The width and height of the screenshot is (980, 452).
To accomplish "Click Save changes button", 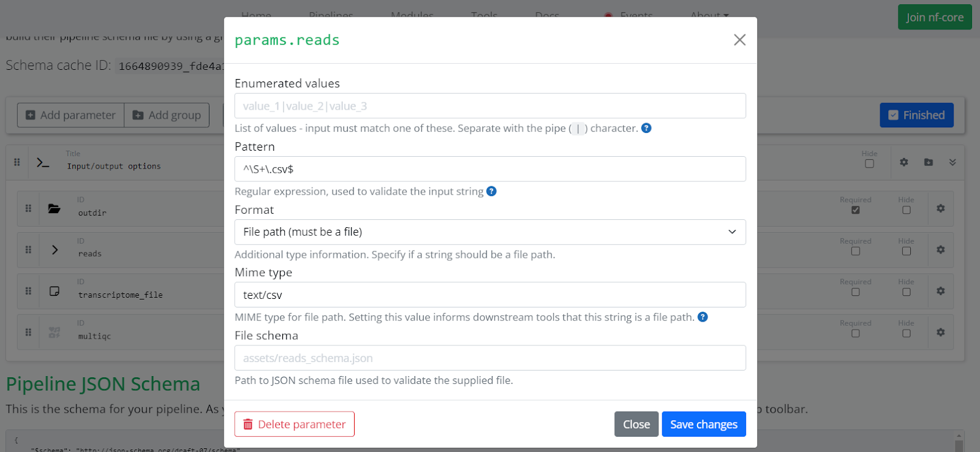I will (703, 424).
